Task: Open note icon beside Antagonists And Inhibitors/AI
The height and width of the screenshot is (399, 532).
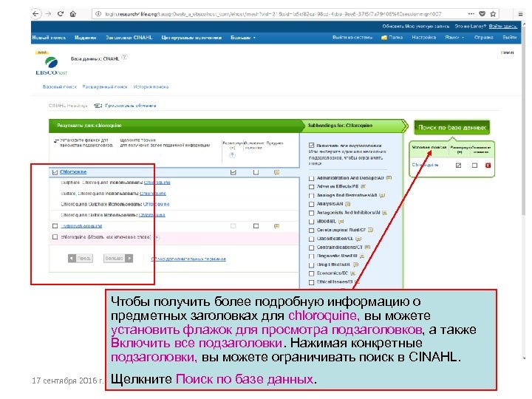Action: [384, 213]
